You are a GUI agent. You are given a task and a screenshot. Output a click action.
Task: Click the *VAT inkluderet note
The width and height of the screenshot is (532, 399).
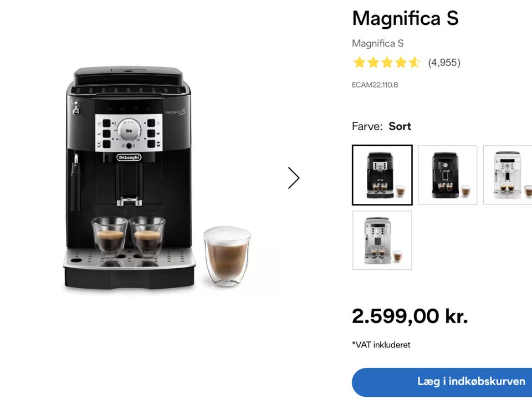pos(381,345)
